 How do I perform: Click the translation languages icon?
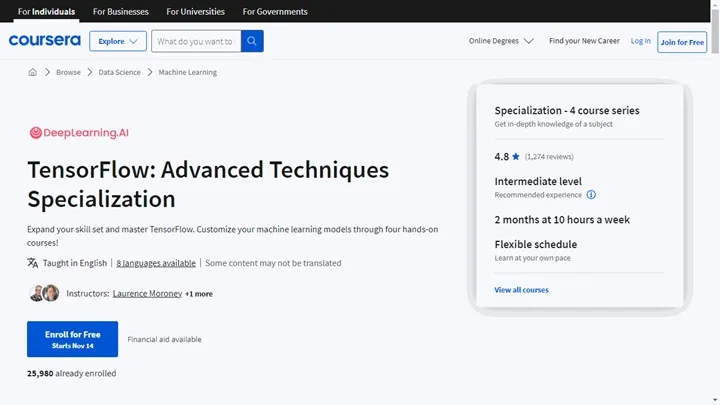coord(33,263)
